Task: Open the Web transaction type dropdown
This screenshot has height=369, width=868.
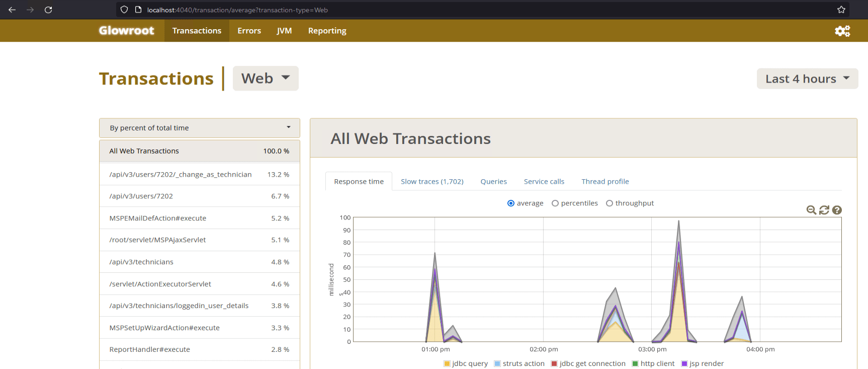Action: click(266, 79)
